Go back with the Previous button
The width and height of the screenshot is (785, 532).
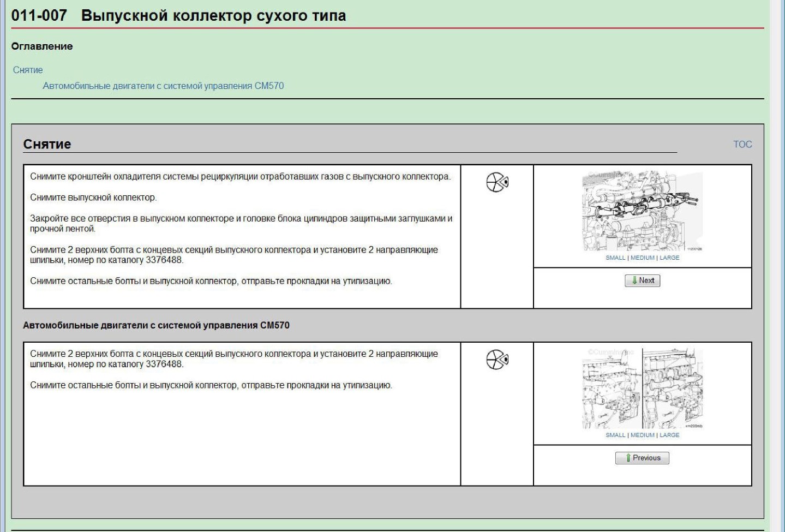pyautogui.click(x=642, y=458)
